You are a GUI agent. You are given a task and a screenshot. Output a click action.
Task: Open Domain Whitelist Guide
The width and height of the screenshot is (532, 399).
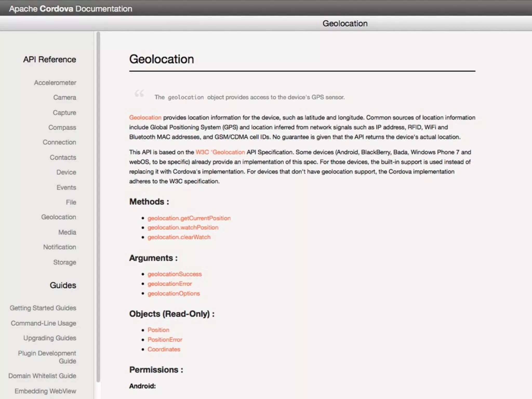[42, 376]
